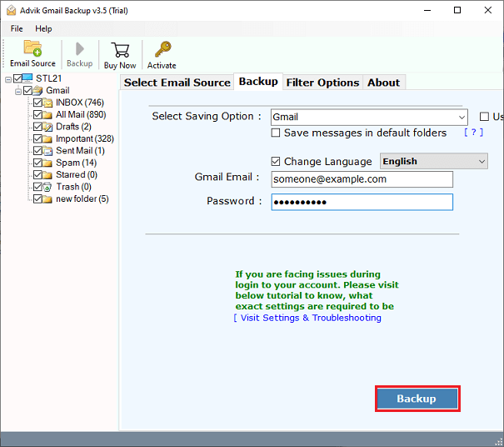This screenshot has width=504, height=447.
Task: Click the Gmail Email input field
Action: pyautogui.click(x=362, y=179)
